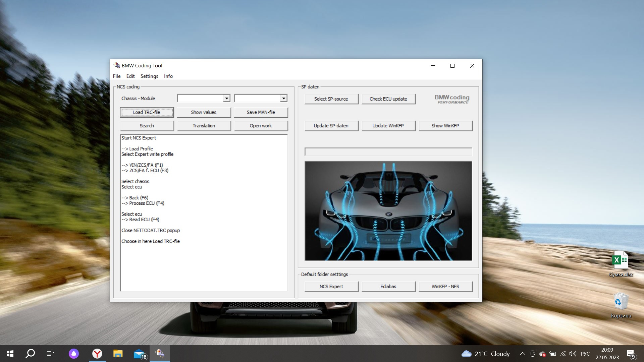Minimize the BMW Coding Tool window

[x=433, y=66]
